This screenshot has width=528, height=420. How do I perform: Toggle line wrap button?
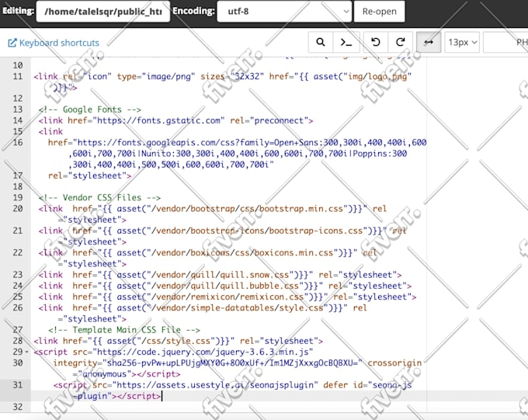[x=429, y=42]
